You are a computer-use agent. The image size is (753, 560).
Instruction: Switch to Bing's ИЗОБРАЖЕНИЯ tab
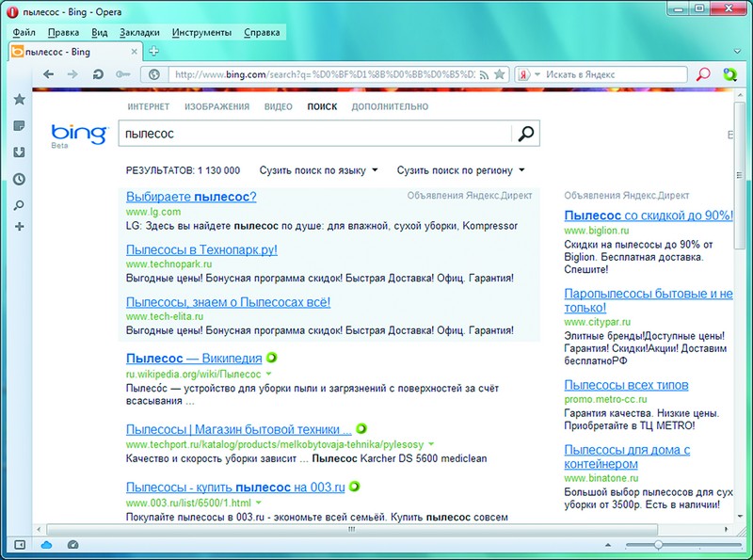click(217, 106)
